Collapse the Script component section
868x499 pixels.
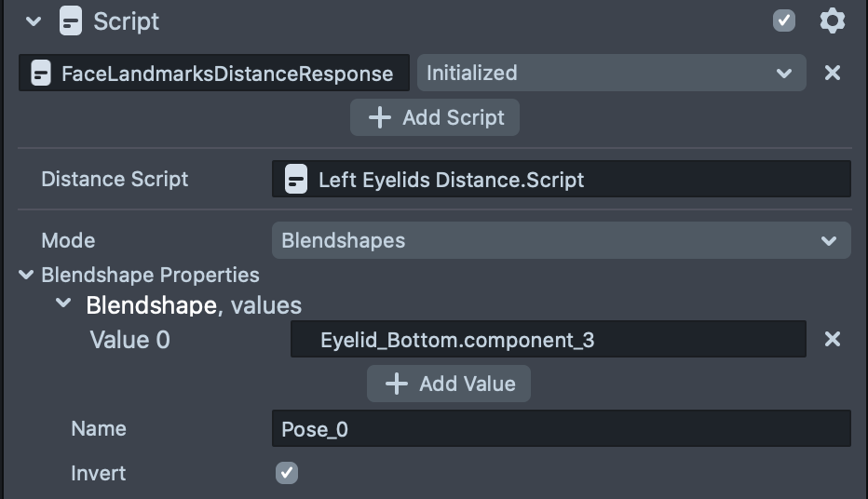34,21
